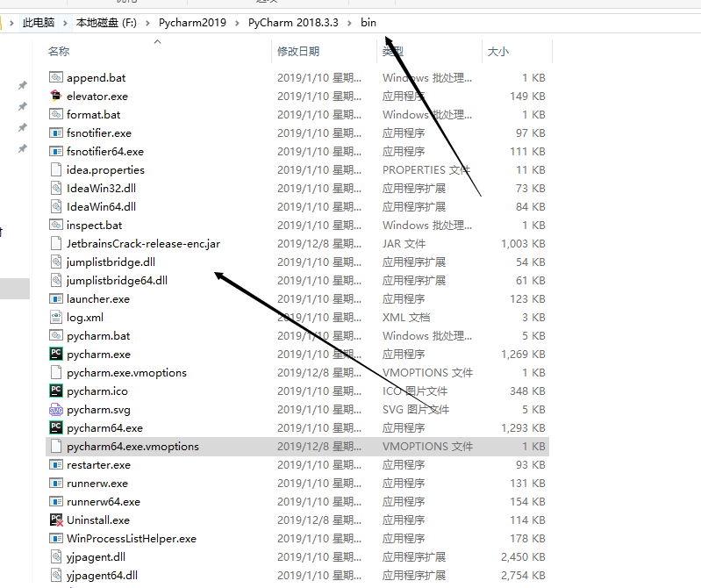Viewport: 701px width, 588px height.
Task: Open the Pycharm2019 breadcrumb folder
Action: coord(192,23)
